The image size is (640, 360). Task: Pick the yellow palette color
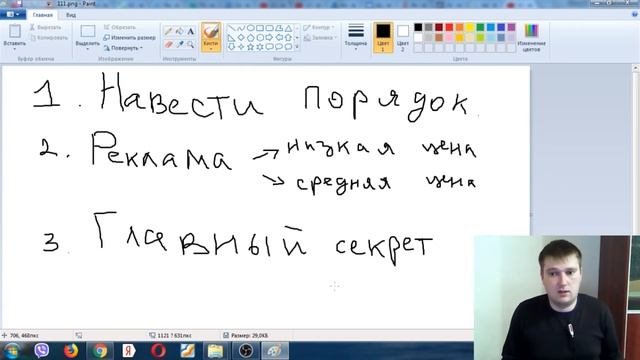point(470,27)
